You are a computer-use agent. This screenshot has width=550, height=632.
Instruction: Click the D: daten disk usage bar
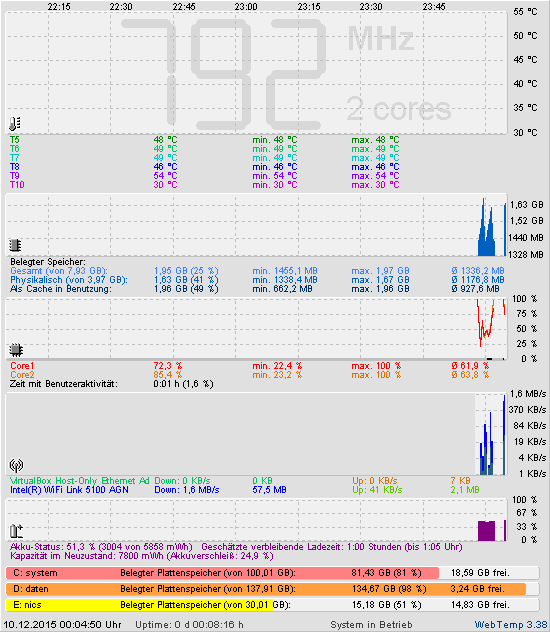[x=272, y=589]
